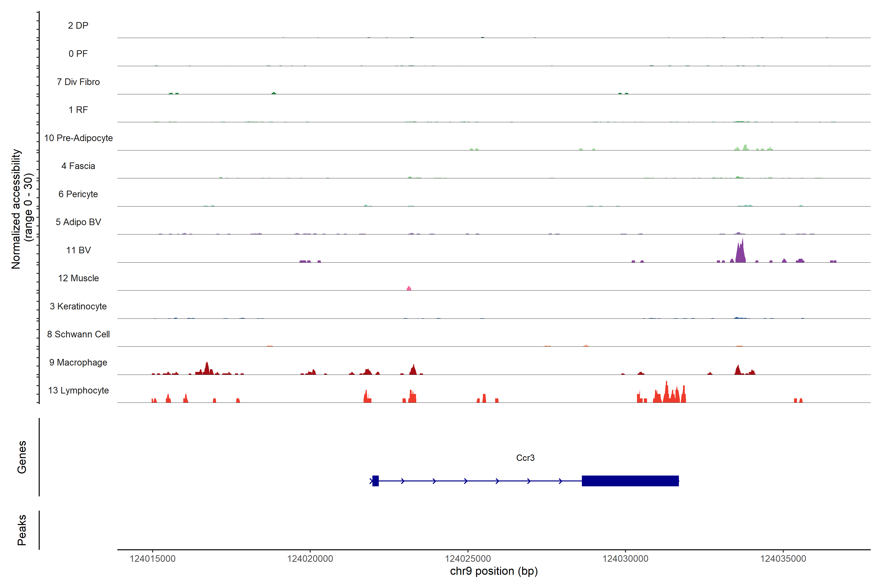882x588 pixels.
Task: Click the small first Ccr3 exon
Action: pyautogui.click(x=375, y=481)
